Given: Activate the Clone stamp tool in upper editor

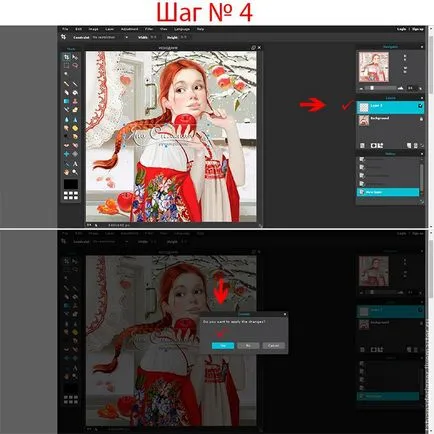Looking at the screenshot, I should 75,101.
